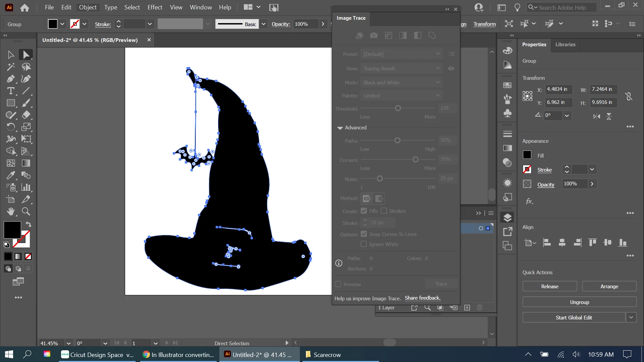This screenshot has width=644, height=362.
Task: Select the Eyedropper tool
Action: (10, 175)
